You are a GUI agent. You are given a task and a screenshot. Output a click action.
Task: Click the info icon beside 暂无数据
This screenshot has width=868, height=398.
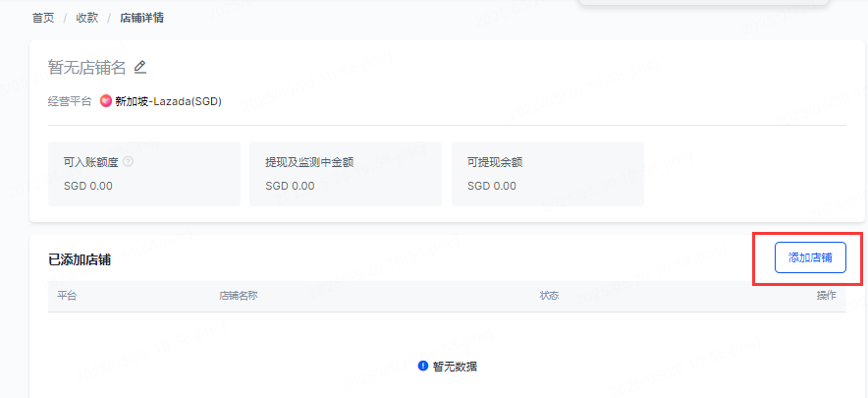[424, 366]
